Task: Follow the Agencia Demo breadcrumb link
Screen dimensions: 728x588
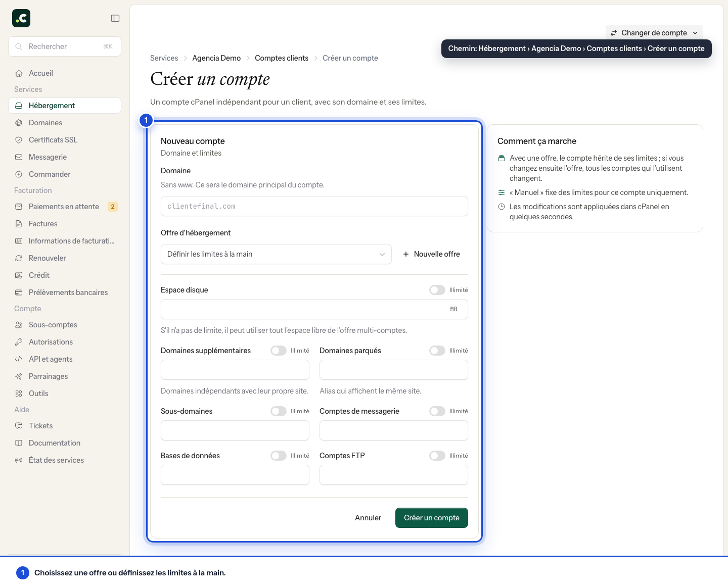Action: coord(216,58)
